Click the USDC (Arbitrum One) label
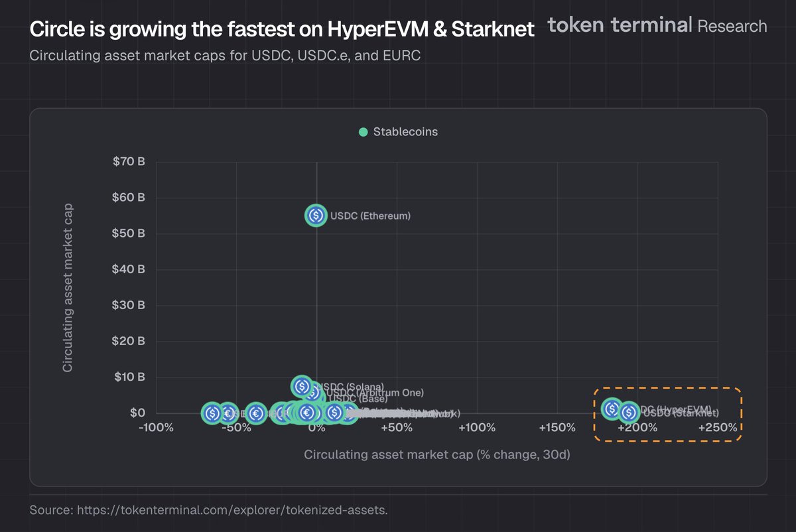The image size is (796, 532). click(375, 393)
